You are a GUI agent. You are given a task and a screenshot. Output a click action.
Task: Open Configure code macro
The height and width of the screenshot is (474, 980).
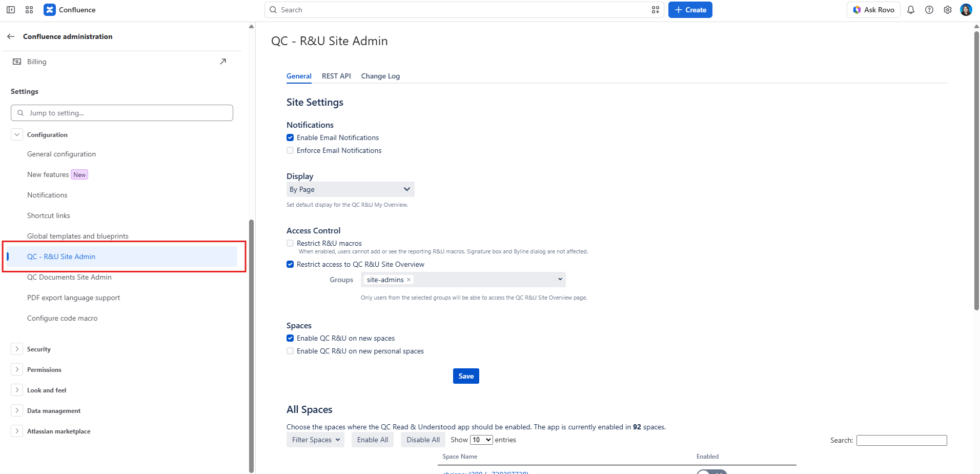tap(63, 318)
